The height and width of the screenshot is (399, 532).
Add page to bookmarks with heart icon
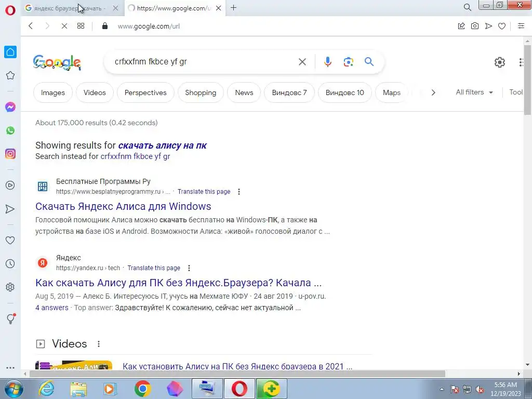(502, 26)
